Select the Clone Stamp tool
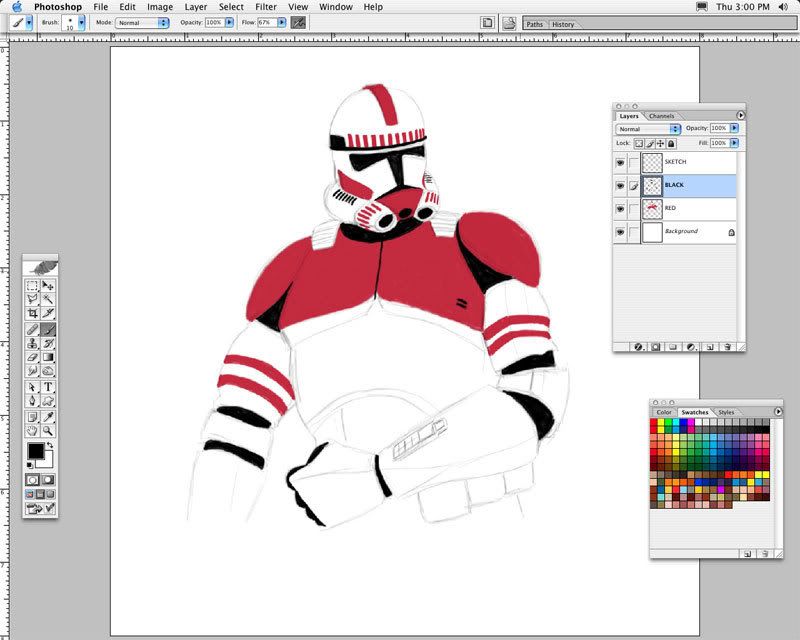The width and height of the screenshot is (800, 640). point(32,343)
